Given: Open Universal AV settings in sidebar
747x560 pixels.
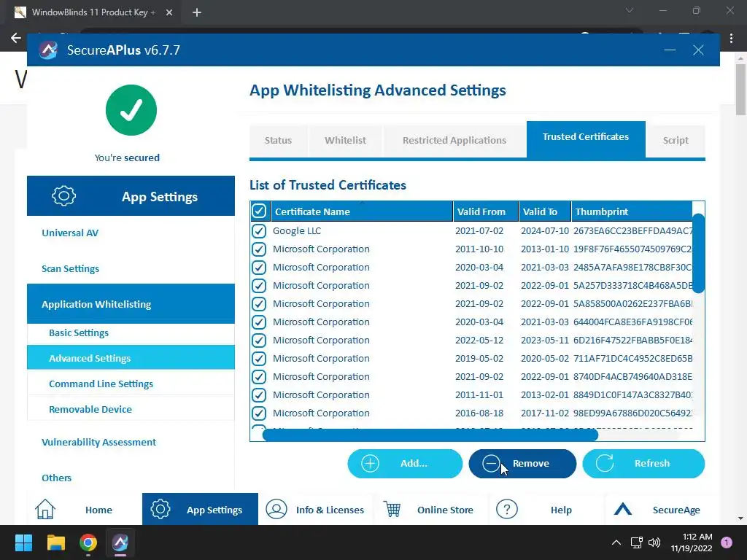Looking at the screenshot, I should click(x=70, y=233).
